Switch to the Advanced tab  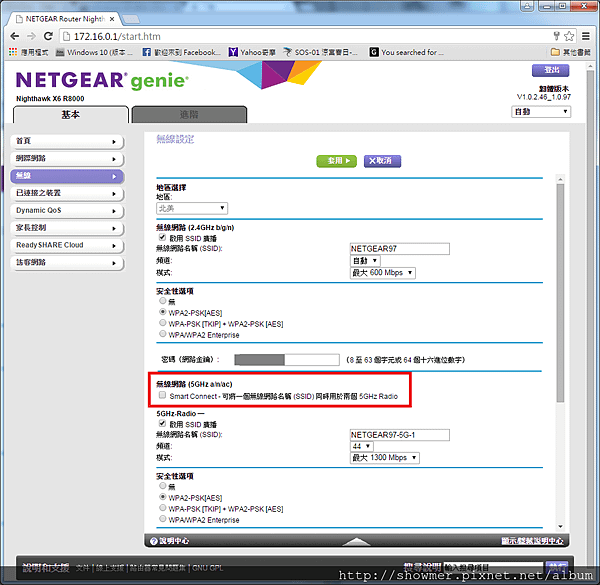tap(189, 115)
